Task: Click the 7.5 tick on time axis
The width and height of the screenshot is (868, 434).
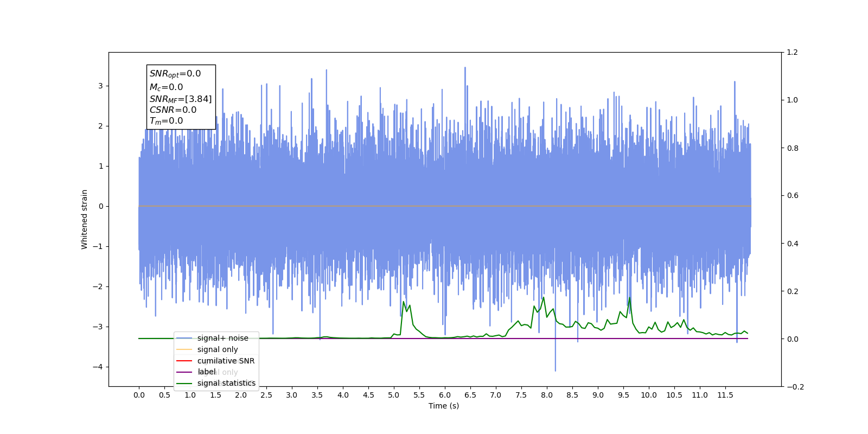Action: pyautogui.click(x=521, y=395)
